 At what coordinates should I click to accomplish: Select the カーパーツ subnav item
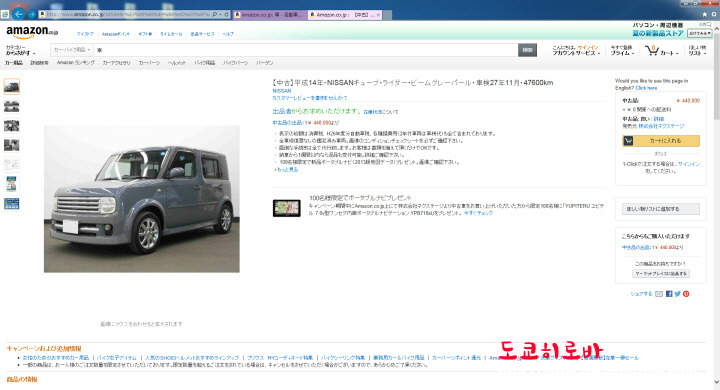(x=149, y=63)
